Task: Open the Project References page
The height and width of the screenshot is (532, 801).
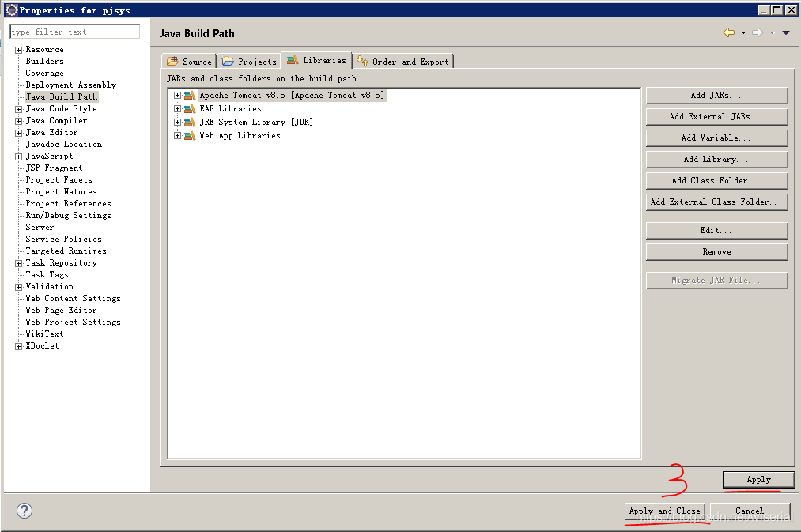Action: click(69, 204)
